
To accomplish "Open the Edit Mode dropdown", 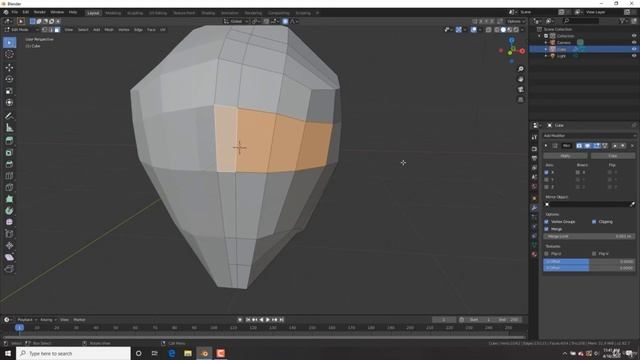I will pyautogui.click(x=22, y=30).
